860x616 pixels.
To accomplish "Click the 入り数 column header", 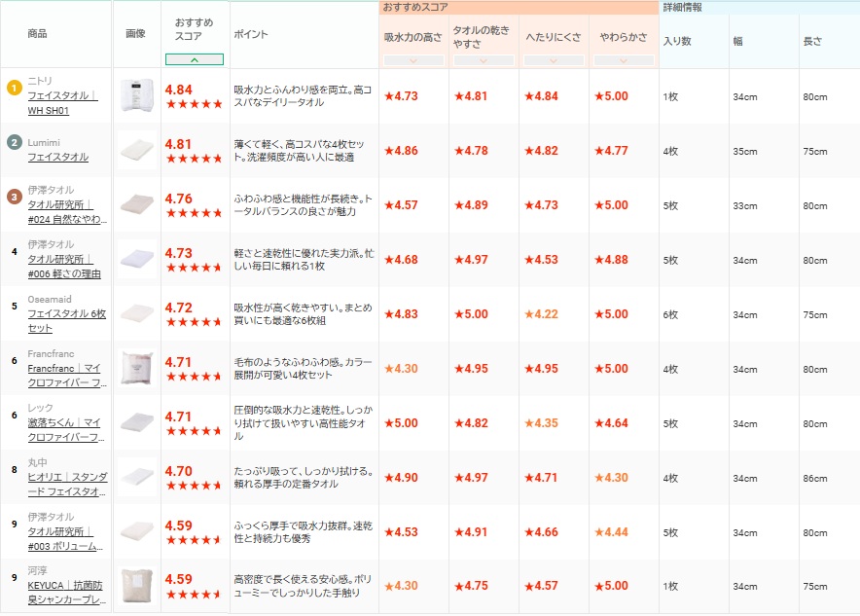I will [677, 42].
